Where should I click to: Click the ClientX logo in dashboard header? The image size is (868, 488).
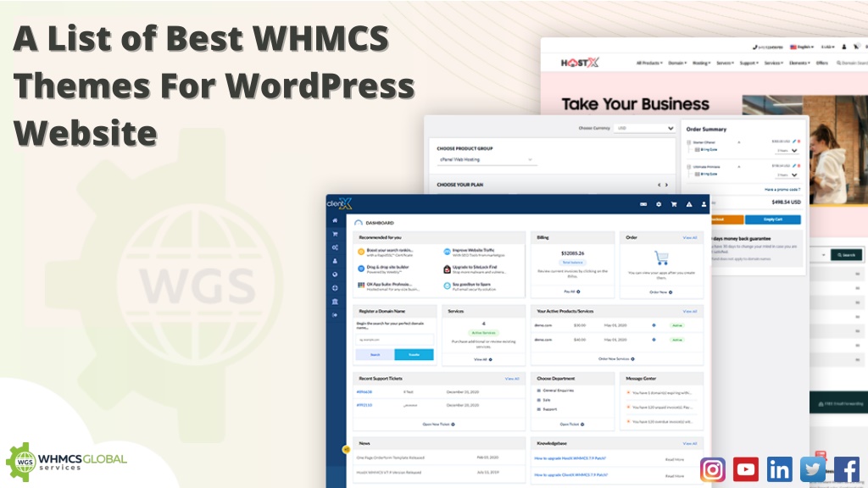tap(339, 203)
